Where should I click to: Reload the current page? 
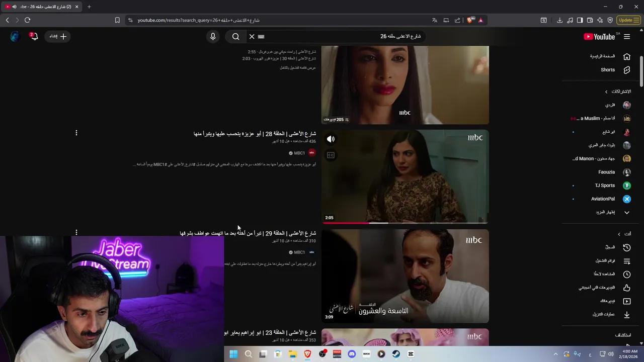tap(27, 20)
